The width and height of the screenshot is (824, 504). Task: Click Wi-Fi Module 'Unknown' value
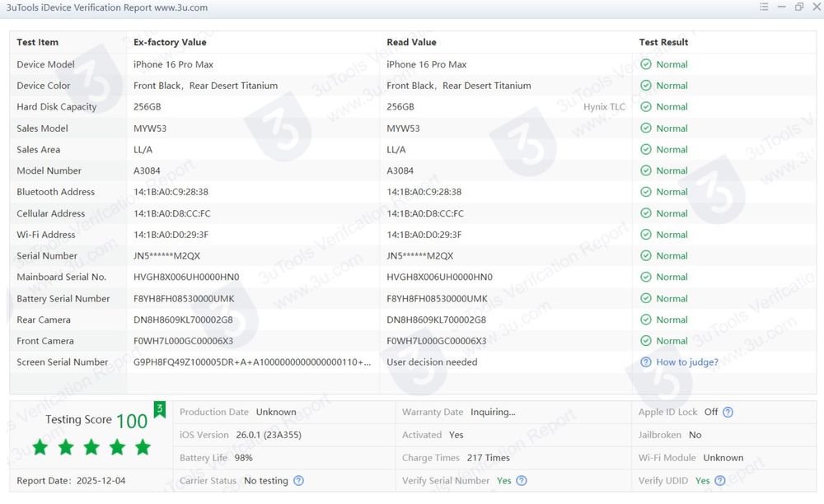tap(723, 458)
